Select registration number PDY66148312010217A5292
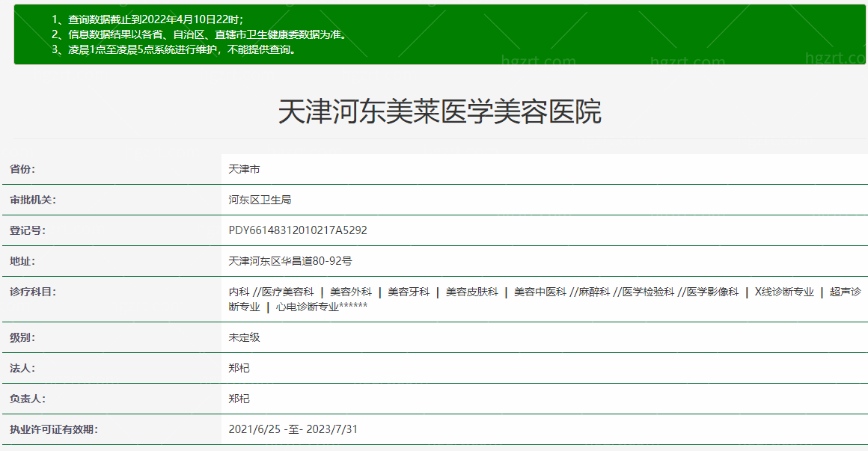 point(298,230)
